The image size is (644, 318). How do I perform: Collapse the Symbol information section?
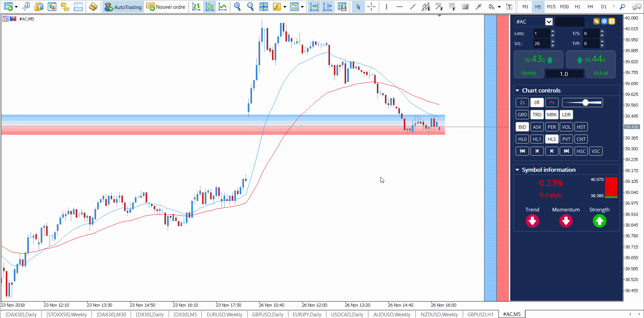click(x=518, y=170)
